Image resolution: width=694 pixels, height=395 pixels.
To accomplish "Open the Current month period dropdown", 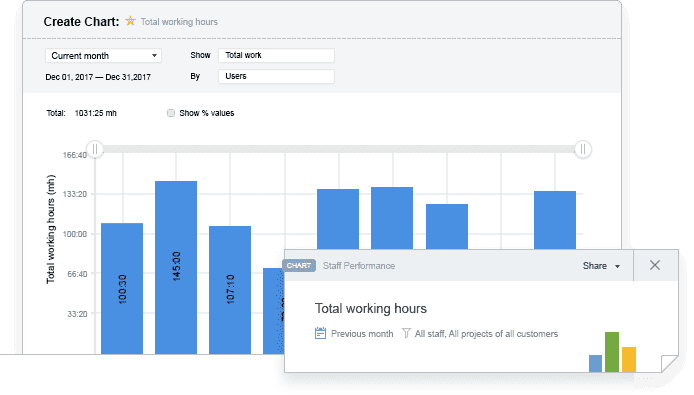I will pyautogui.click(x=103, y=56).
